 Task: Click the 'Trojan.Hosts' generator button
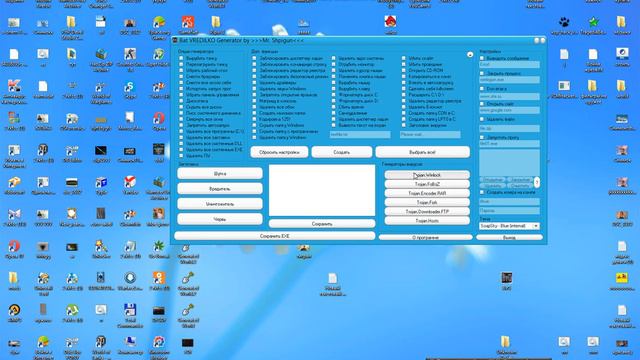tap(427, 221)
